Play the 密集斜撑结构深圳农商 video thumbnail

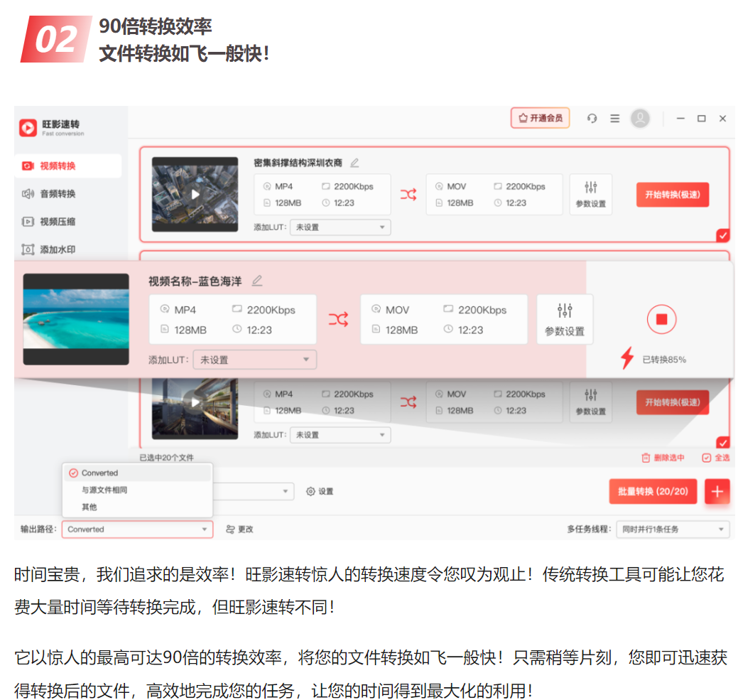click(195, 194)
